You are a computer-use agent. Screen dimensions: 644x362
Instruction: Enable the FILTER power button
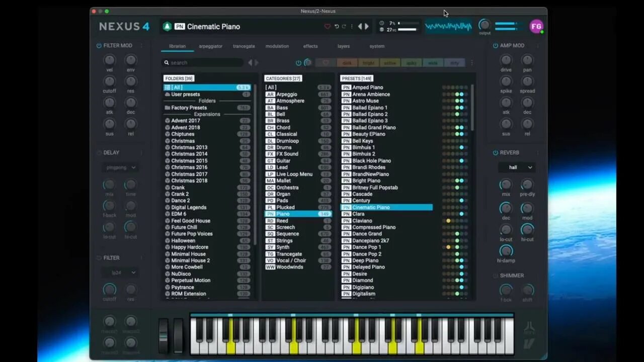[x=99, y=258]
